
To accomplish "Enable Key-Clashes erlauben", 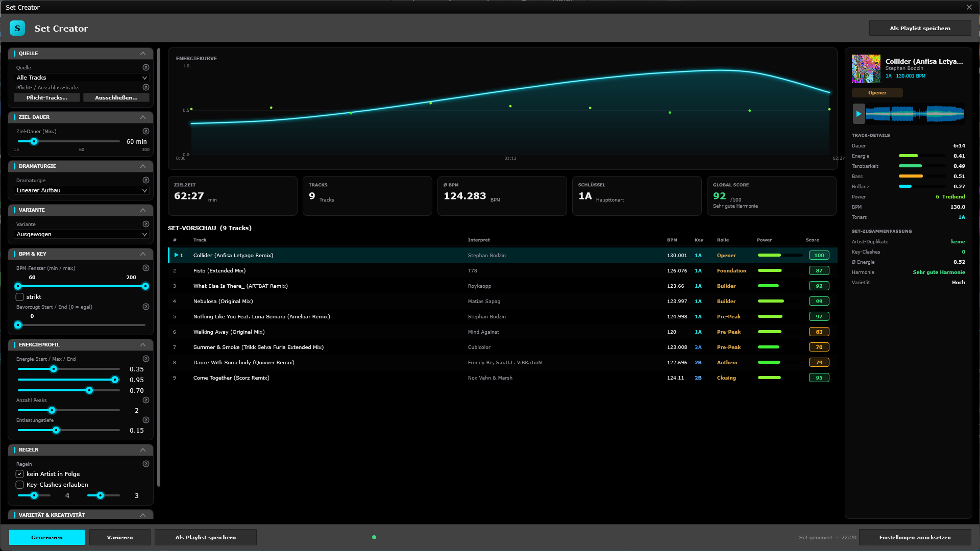I will pos(20,485).
